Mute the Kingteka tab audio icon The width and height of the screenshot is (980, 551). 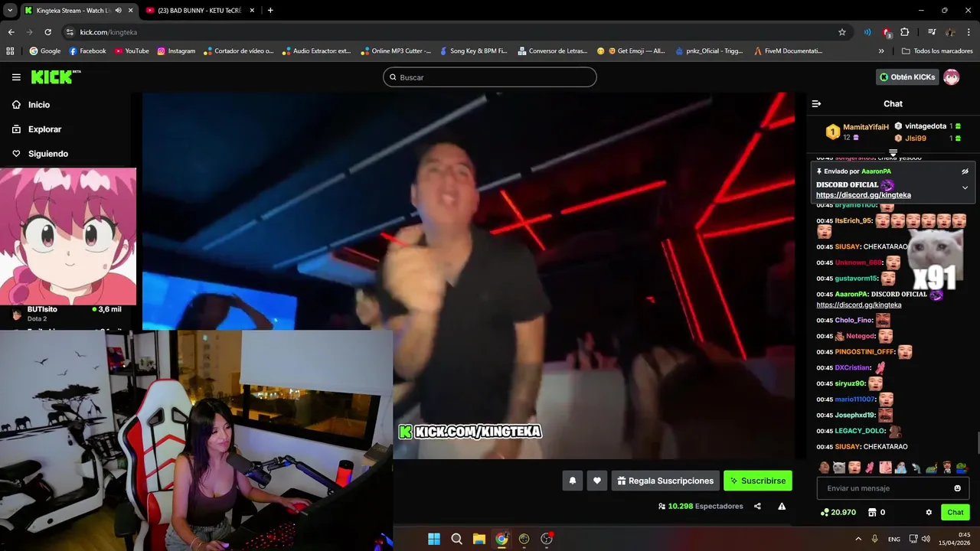click(x=118, y=10)
